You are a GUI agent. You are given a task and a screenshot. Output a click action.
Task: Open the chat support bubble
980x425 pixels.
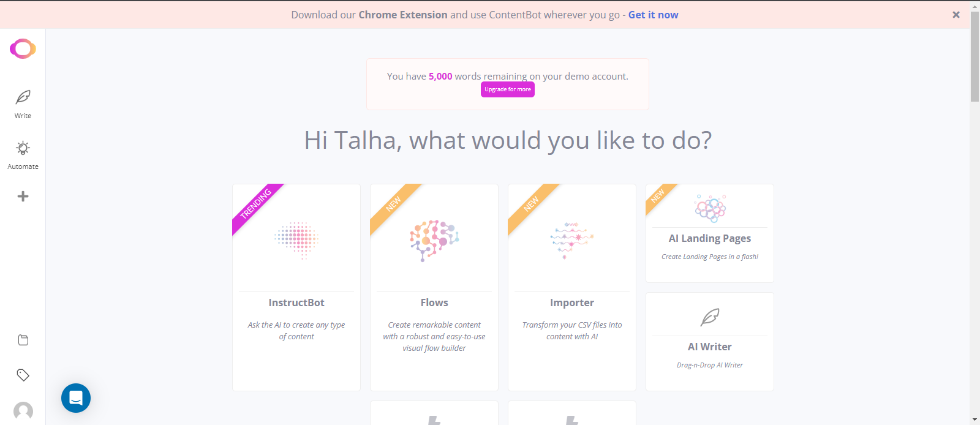pos(76,398)
